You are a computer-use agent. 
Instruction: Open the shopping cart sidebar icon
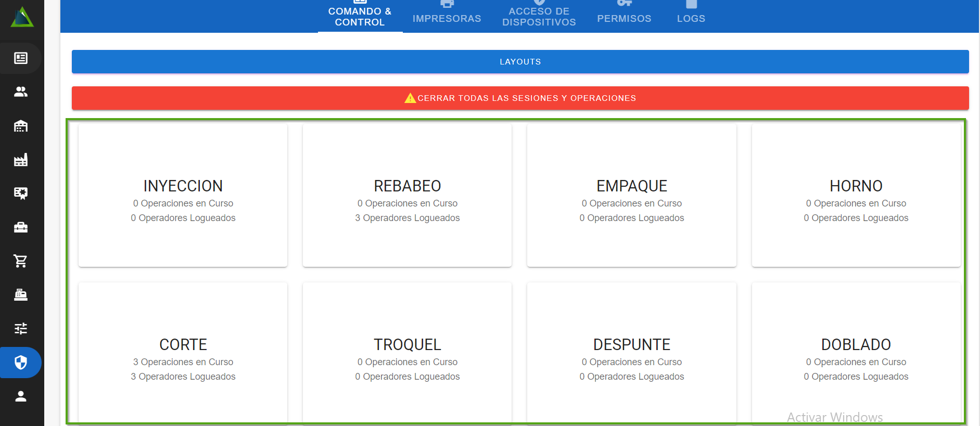tap(21, 261)
